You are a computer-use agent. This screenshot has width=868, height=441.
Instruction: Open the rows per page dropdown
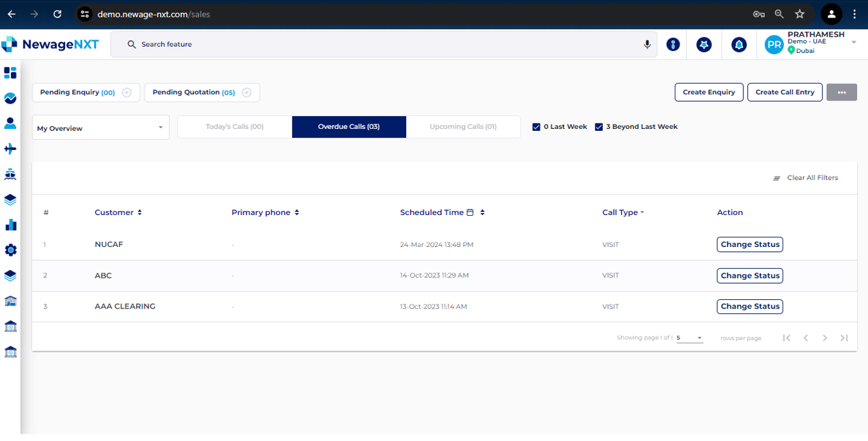[690, 338]
